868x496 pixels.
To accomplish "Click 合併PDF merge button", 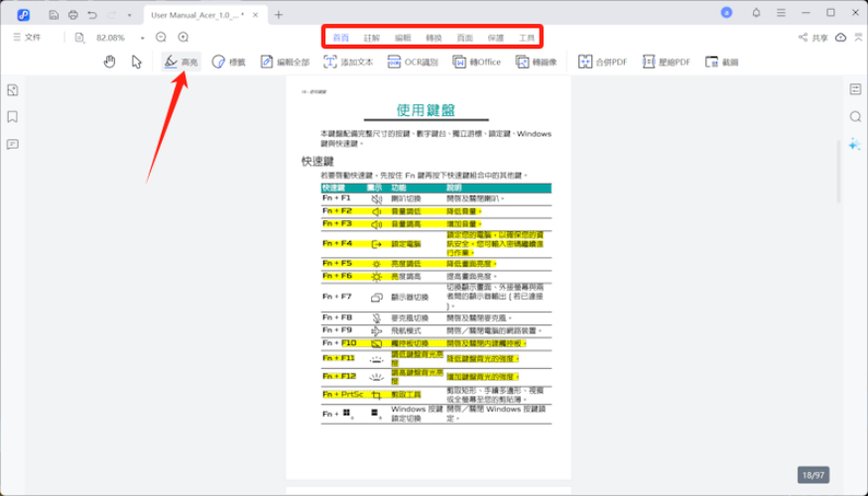I will 603,62.
